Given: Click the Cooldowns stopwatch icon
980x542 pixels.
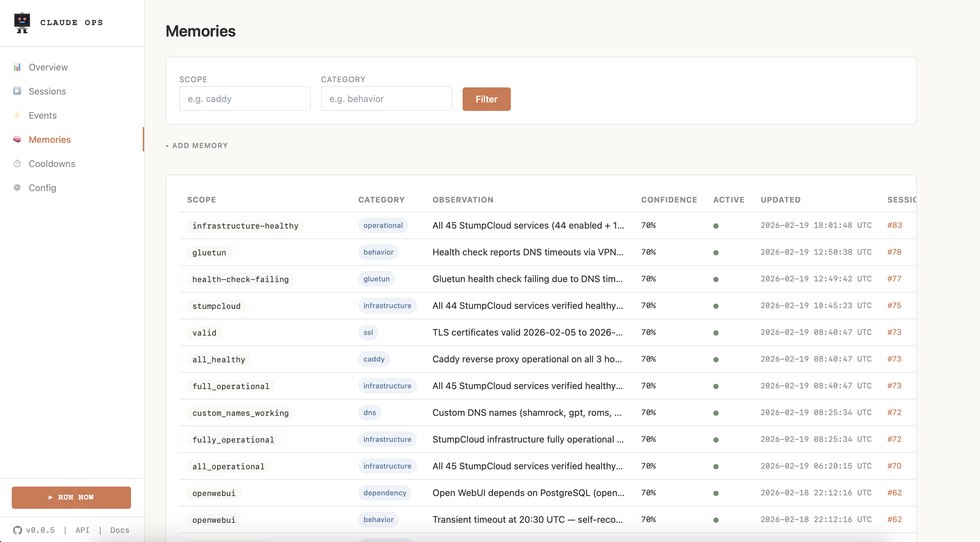Looking at the screenshot, I should (x=17, y=163).
